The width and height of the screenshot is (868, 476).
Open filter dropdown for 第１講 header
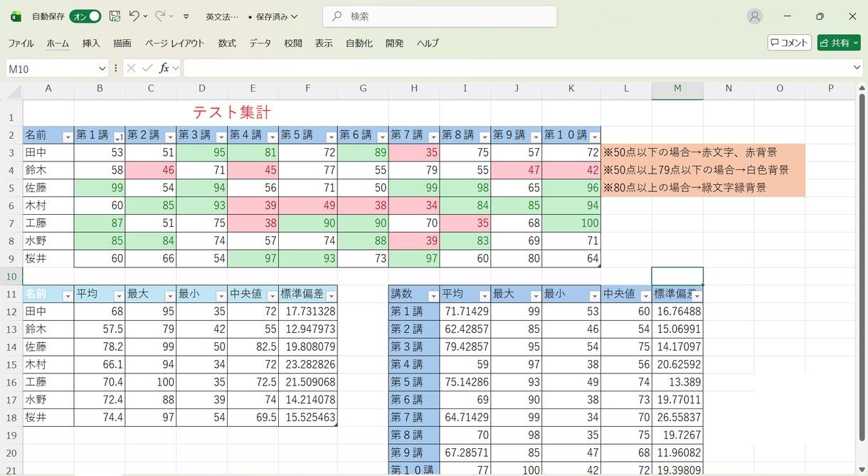tap(119, 137)
